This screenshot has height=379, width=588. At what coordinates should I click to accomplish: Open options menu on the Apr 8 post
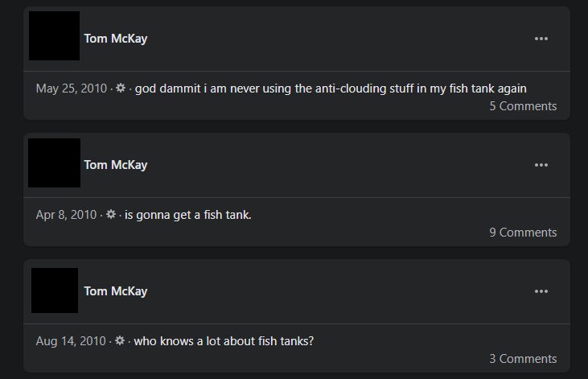(x=541, y=165)
